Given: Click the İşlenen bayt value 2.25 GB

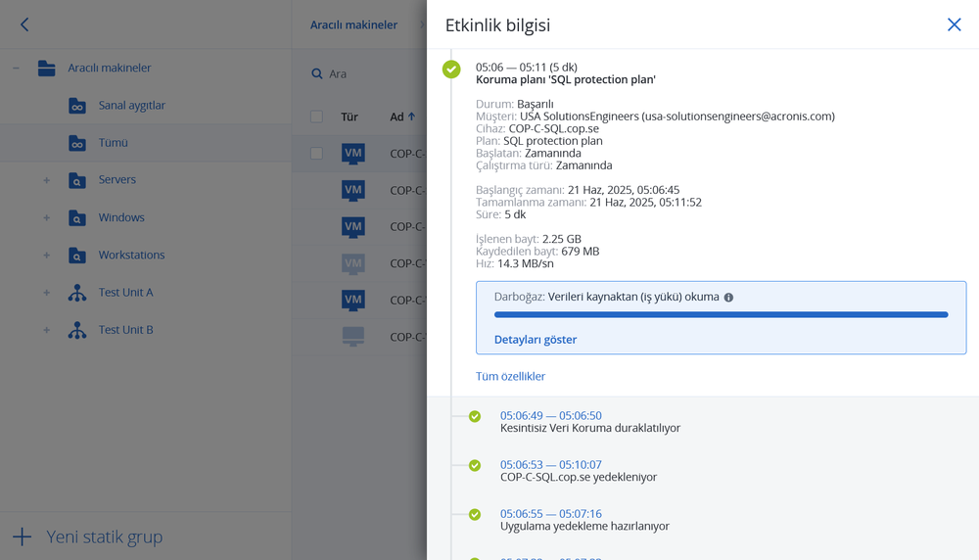Looking at the screenshot, I should click(561, 239).
